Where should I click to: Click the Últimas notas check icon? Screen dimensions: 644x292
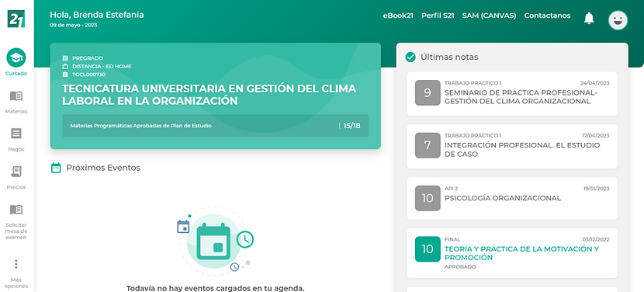(x=410, y=57)
